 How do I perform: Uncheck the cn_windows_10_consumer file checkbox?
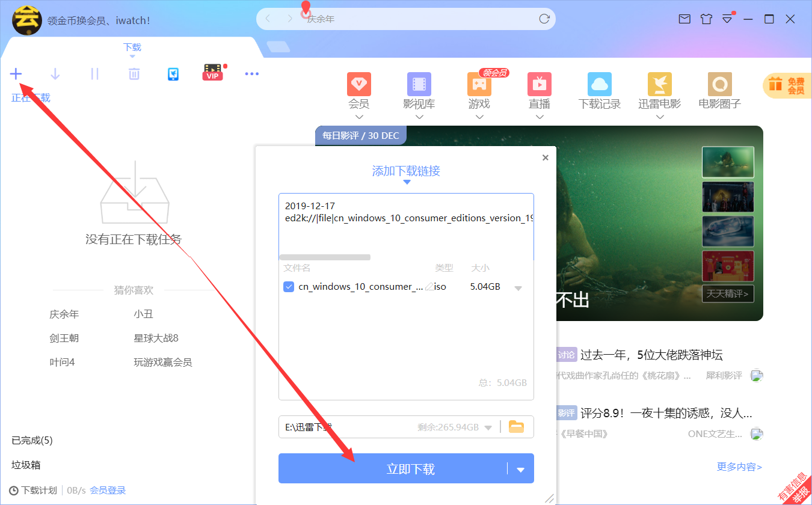click(289, 287)
